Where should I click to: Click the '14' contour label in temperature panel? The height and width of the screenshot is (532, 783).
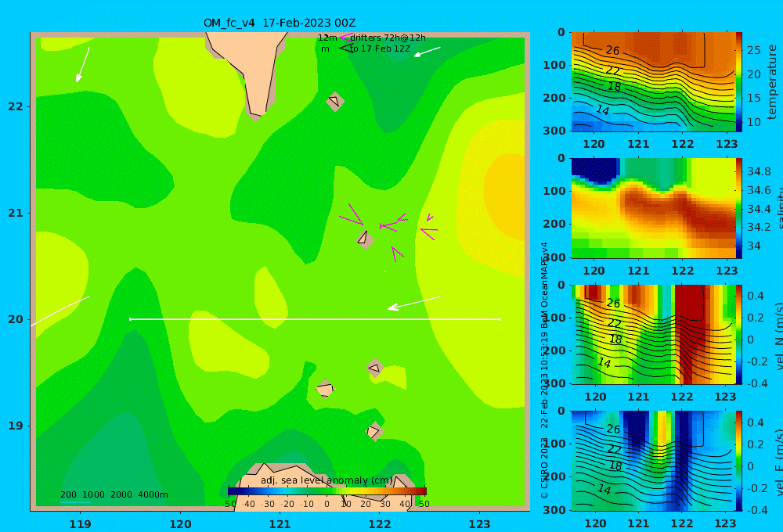(x=603, y=110)
